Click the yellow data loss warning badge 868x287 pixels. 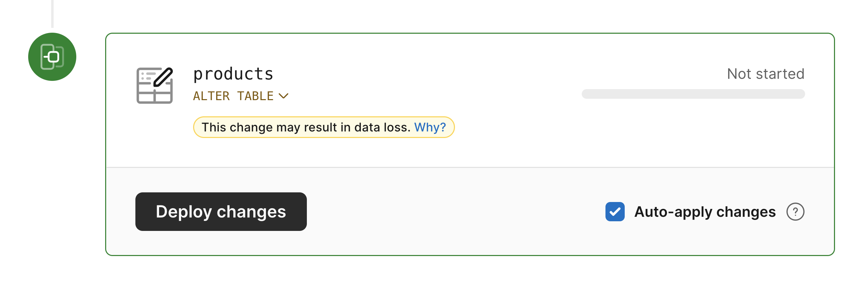tap(324, 127)
